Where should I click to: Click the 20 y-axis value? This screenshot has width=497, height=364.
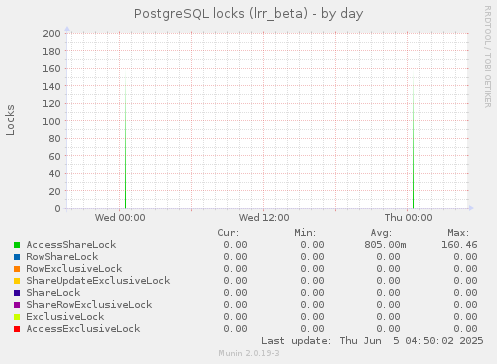[54, 191]
